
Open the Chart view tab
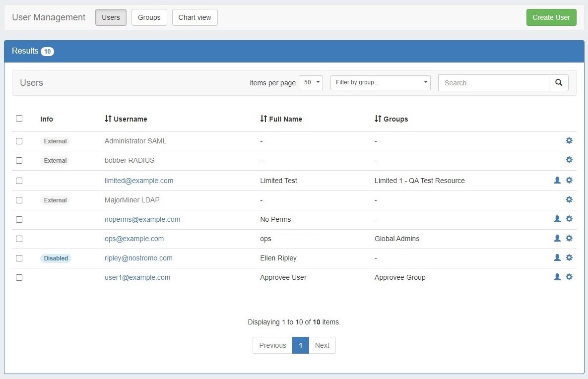click(195, 17)
